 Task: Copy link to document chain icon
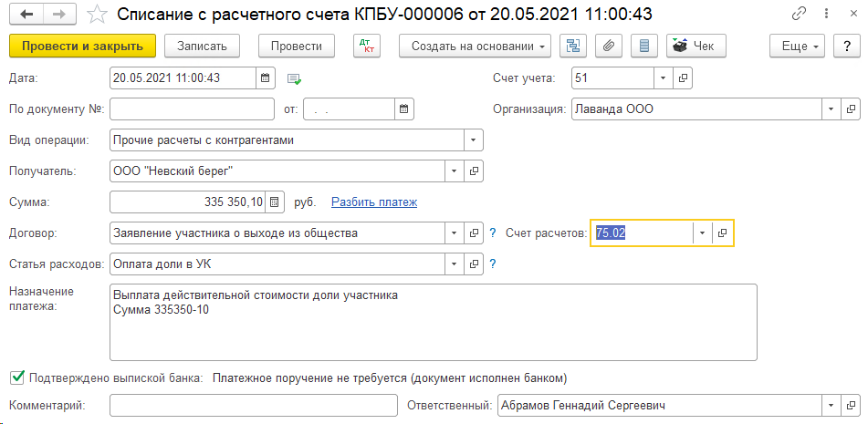point(799,15)
